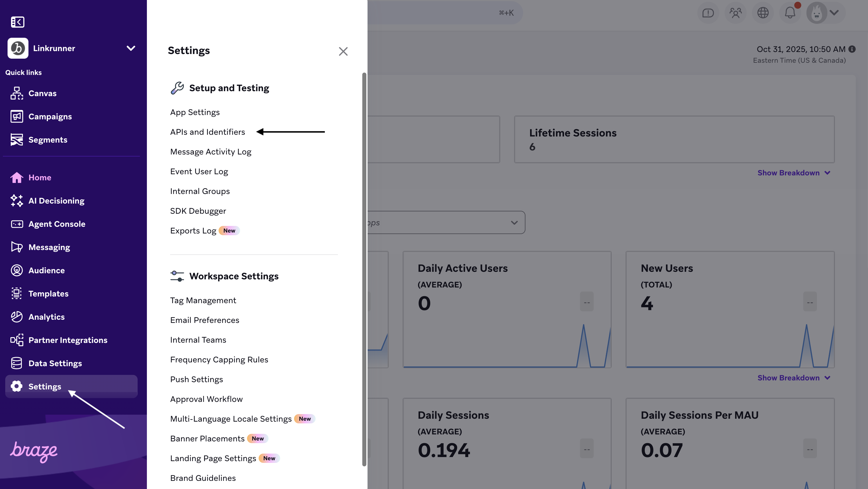The image size is (868, 489).
Task: Open the language globe icon
Action: tap(763, 13)
